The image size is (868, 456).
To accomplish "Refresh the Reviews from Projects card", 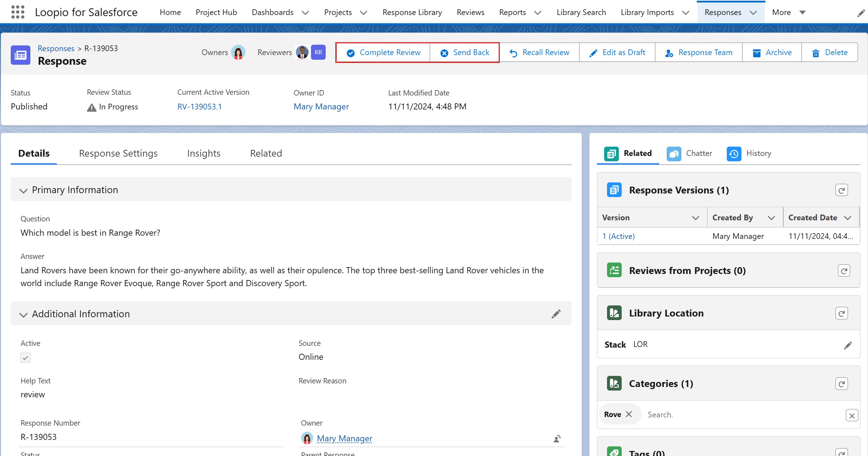I will pos(844,271).
